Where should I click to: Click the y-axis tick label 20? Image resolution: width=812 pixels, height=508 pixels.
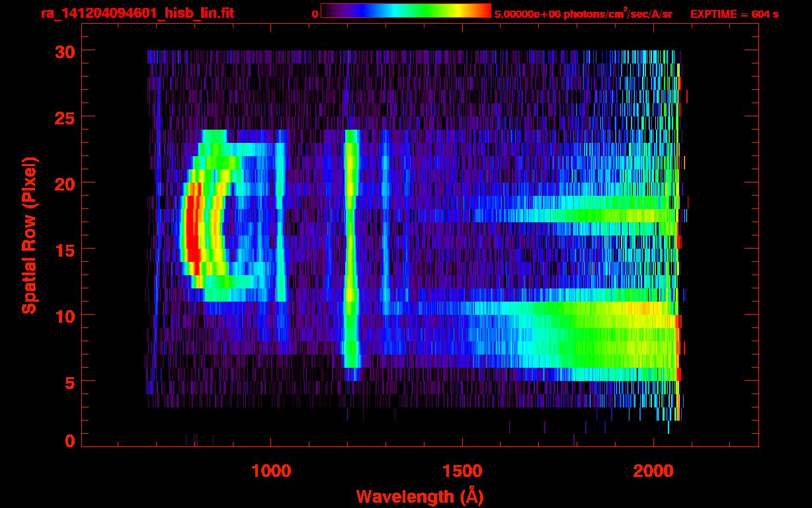pos(63,183)
